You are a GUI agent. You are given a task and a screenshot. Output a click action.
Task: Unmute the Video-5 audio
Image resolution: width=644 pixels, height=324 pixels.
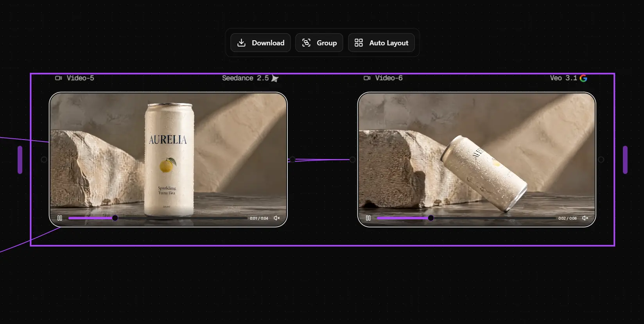[x=277, y=218]
